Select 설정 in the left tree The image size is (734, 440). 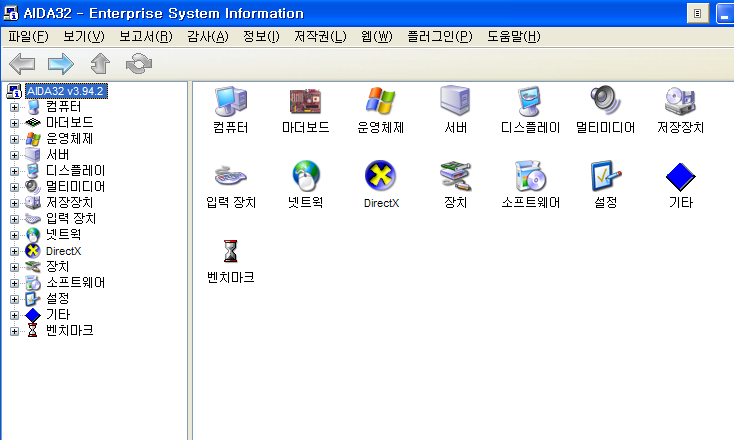pyautogui.click(x=58, y=299)
